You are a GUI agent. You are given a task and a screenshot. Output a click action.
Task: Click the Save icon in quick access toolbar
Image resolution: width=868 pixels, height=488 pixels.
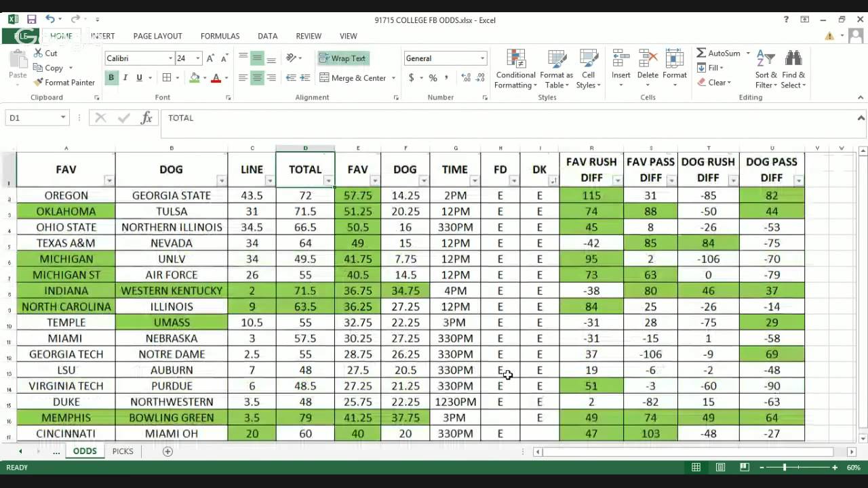(x=32, y=20)
